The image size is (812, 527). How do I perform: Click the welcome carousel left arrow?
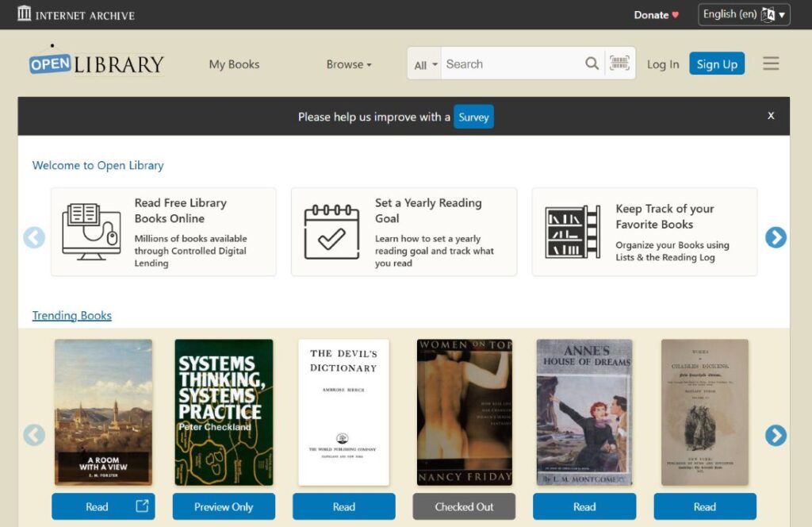click(34, 237)
